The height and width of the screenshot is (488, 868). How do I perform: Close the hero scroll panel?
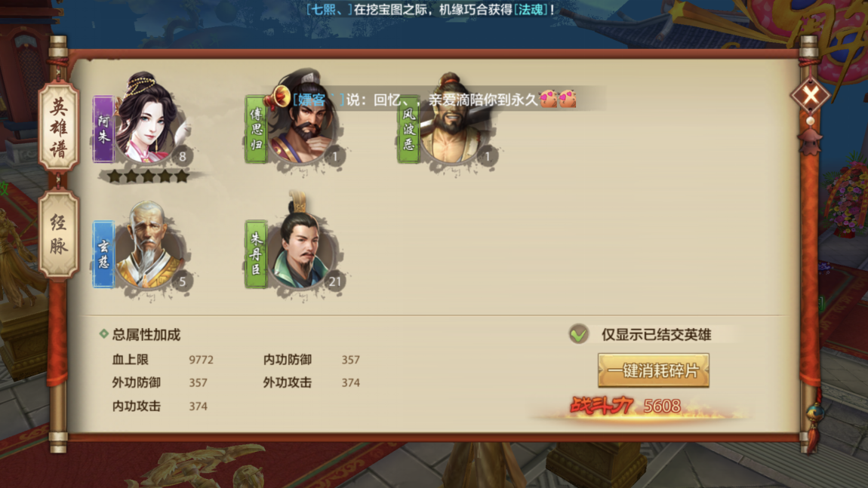point(811,96)
